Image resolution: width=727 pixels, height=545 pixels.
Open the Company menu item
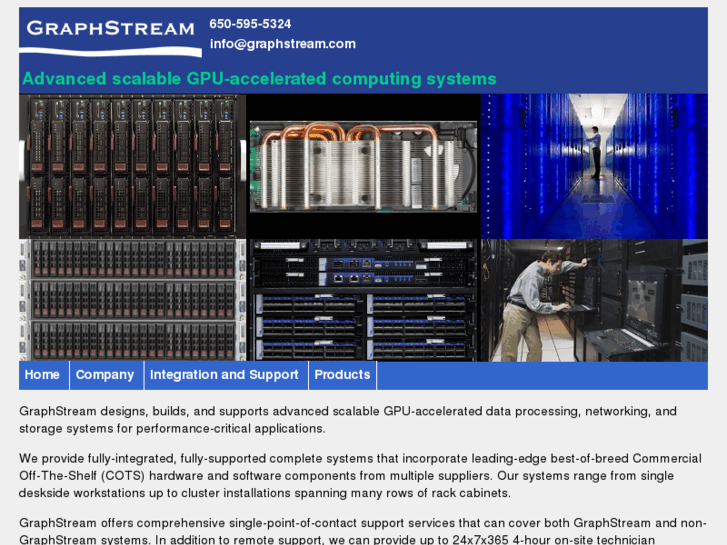tap(107, 375)
